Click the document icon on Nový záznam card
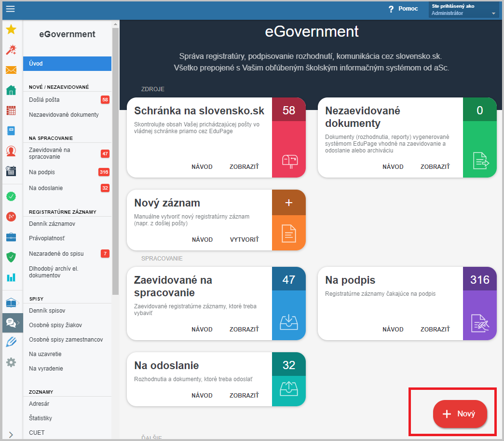504x441 pixels. (288, 233)
